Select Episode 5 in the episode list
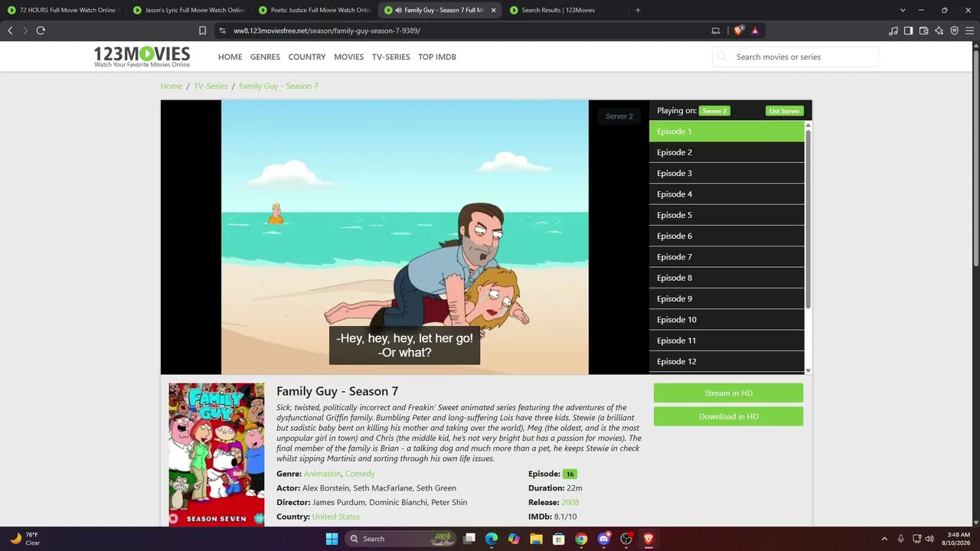The image size is (980, 551). click(x=727, y=215)
